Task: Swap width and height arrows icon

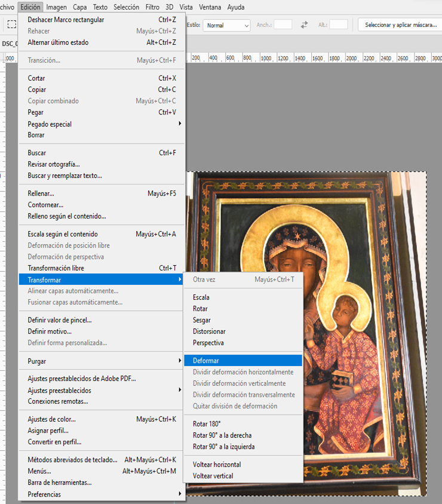Action: (304, 24)
